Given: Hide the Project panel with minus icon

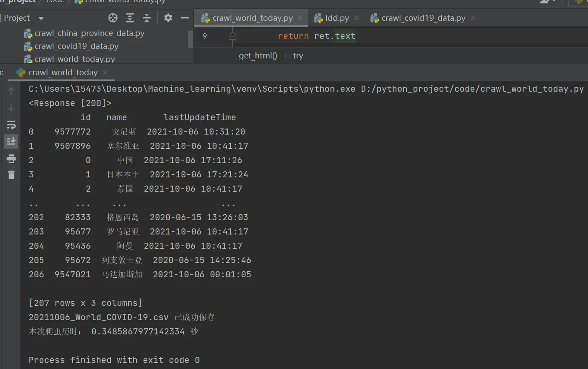Looking at the screenshot, I should pyautogui.click(x=185, y=18).
